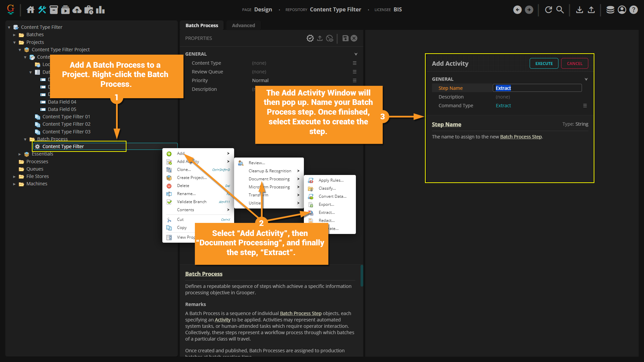Viewport: 644px width, 362px height.
Task: Click the validate checkmark icon in Properties
Action: 310,38
